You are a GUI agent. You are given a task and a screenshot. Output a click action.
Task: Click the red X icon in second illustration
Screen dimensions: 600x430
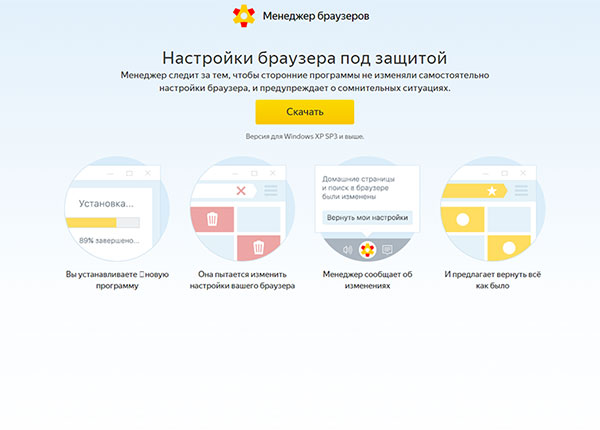tap(241, 191)
